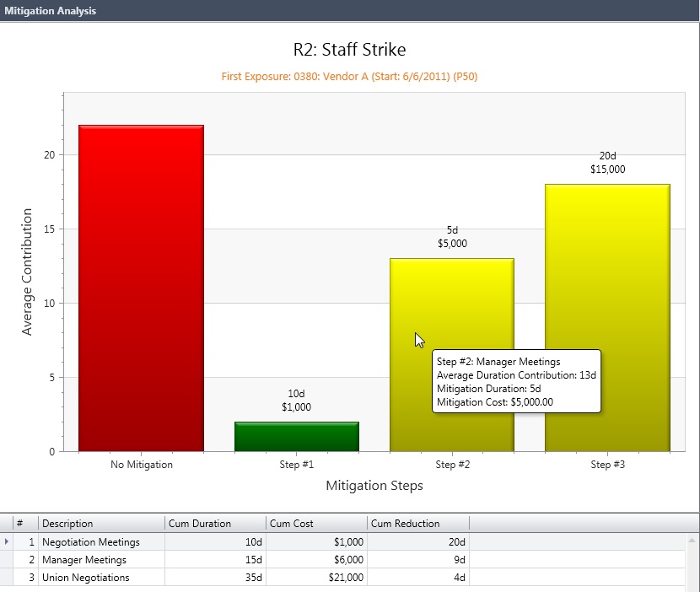Screen dimensions: 700x592
Task: Click the Mitigation Analysis title bar
Action: [51, 10]
